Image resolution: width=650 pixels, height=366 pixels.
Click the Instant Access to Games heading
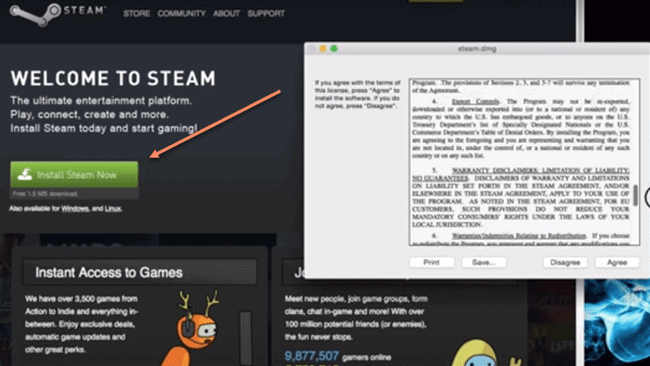(x=109, y=272)
